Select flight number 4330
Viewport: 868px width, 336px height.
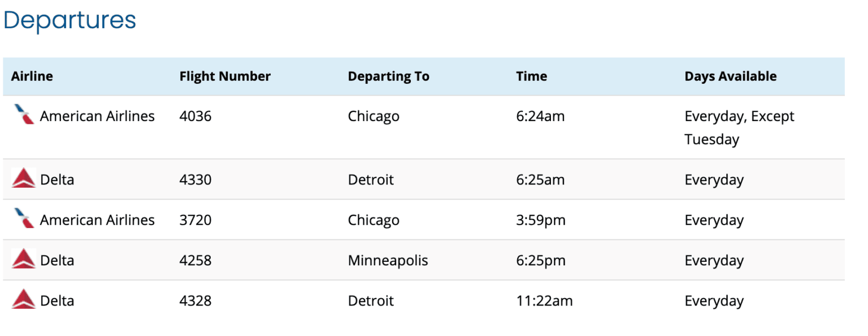[x=195, y=180]
